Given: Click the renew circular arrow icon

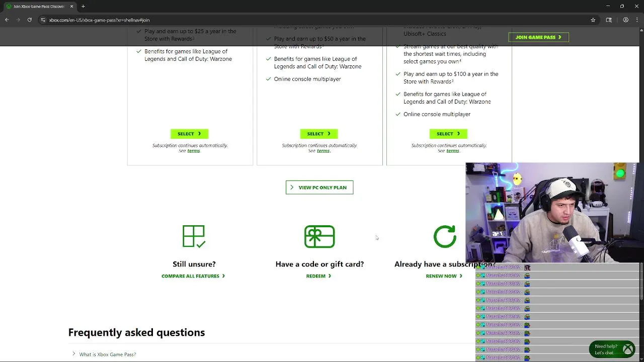Looking at the screenshot, I should (445, 236).
